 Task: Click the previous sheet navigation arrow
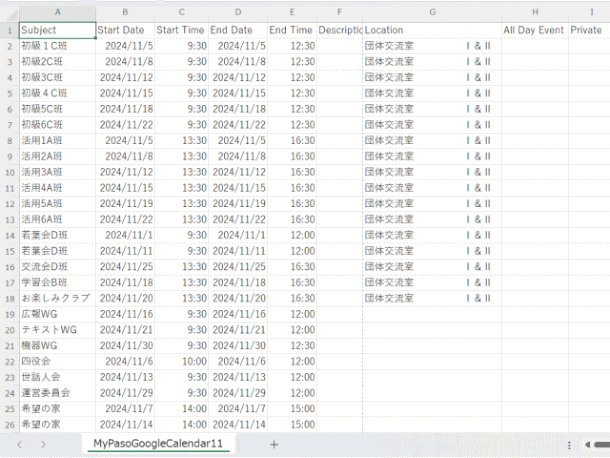pyautogui.click(x=16, y=444)
